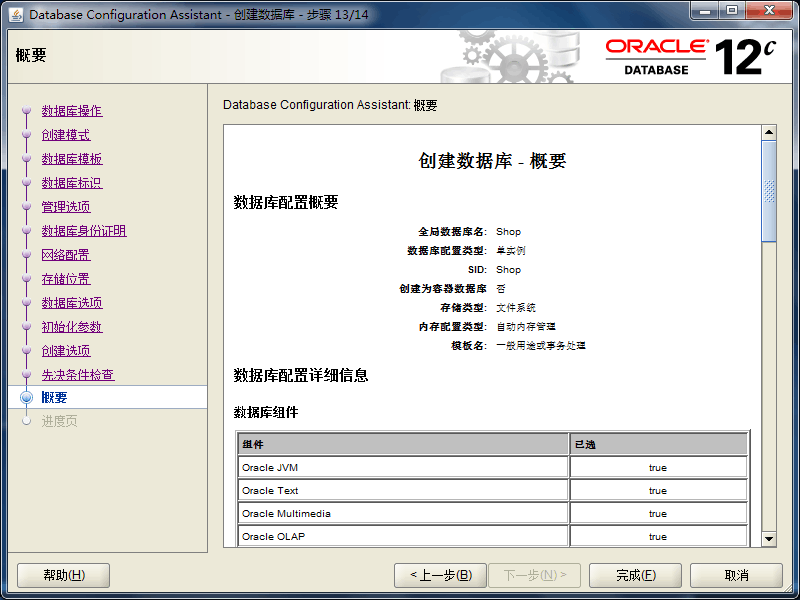Jump to the 初始化参数 step
The height and width of the screenshot is (600, 800).
point(71,327)
